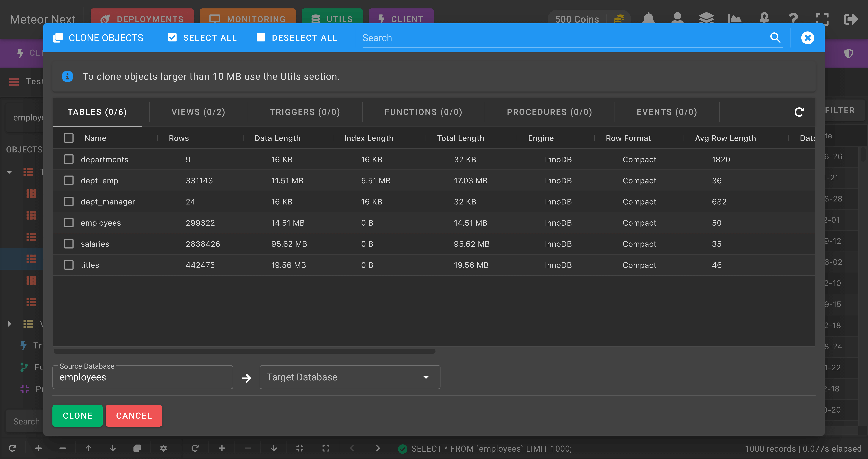Check the salaries table checkbox
Viewport: 868px width, 459px height.
(x=69, y=244)
